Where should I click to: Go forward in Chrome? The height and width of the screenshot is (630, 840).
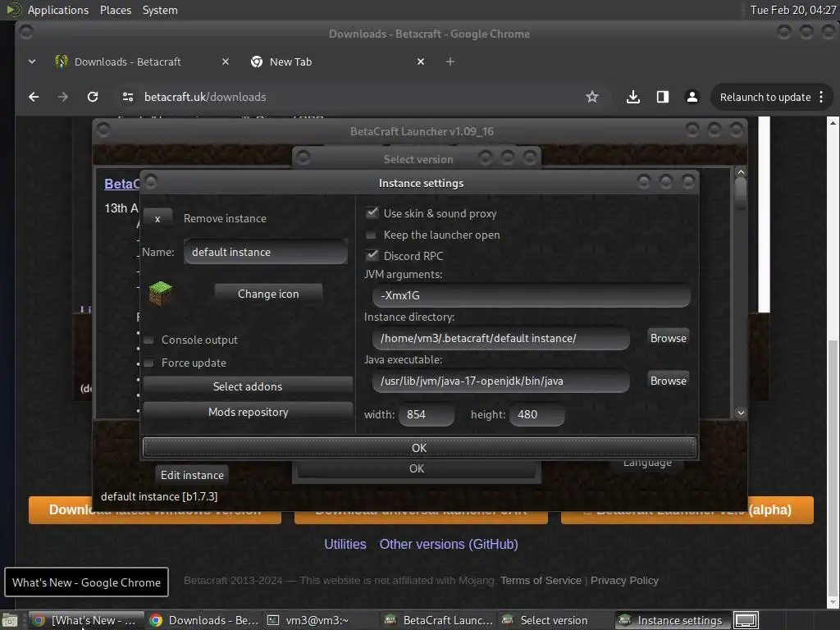coord(62,97)
